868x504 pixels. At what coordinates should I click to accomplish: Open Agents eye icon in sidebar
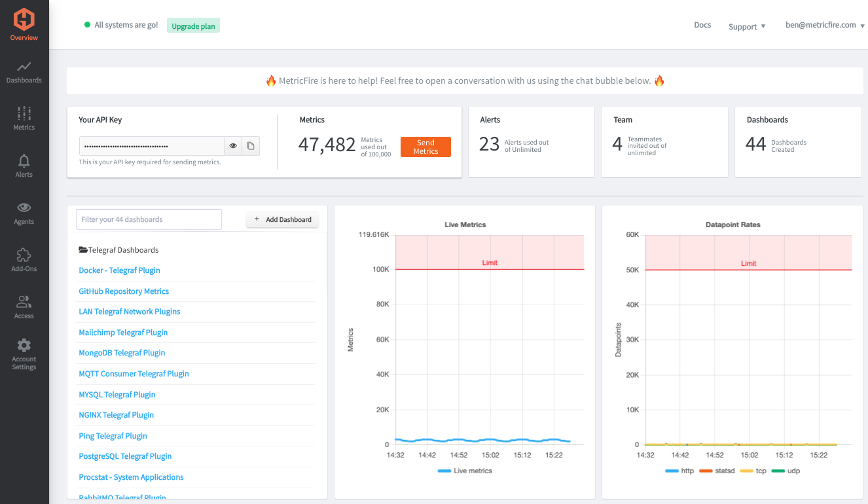(x=24, y=208)
